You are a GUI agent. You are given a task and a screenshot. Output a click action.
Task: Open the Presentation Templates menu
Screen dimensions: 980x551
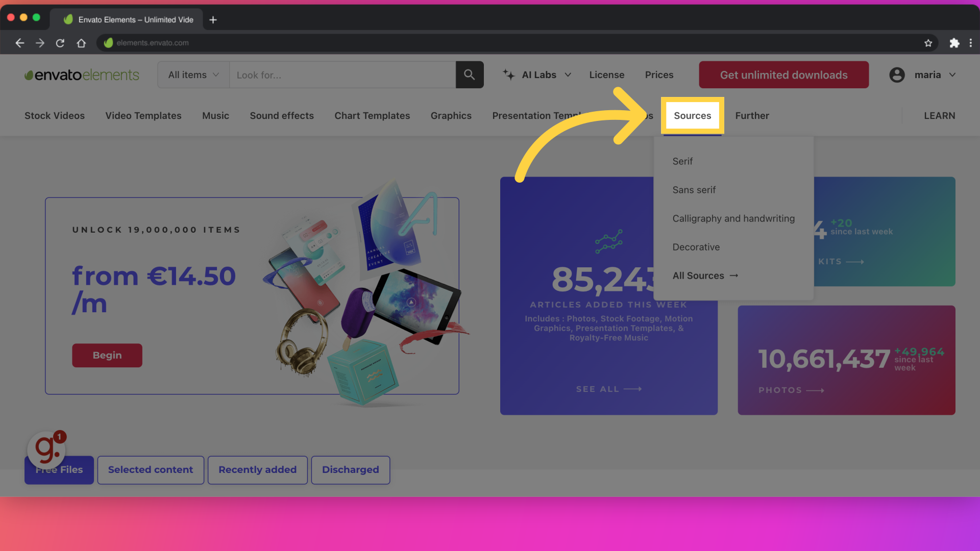pyautogui.click(x=536, y=116)
